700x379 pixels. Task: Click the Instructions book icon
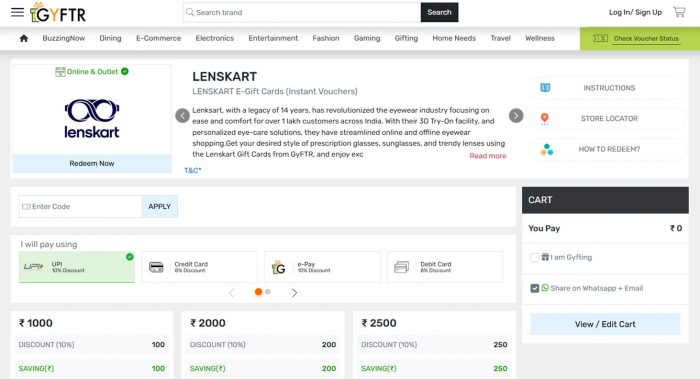(x=545, y=88)
